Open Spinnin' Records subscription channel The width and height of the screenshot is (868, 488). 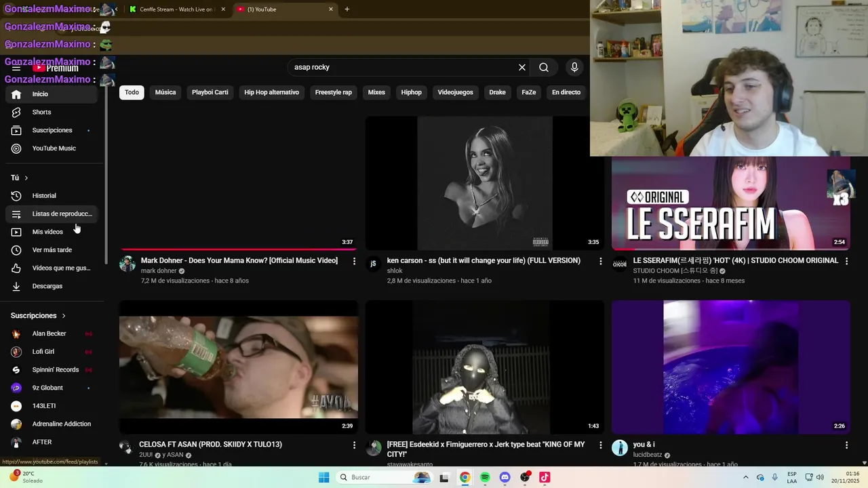point(52,370)
